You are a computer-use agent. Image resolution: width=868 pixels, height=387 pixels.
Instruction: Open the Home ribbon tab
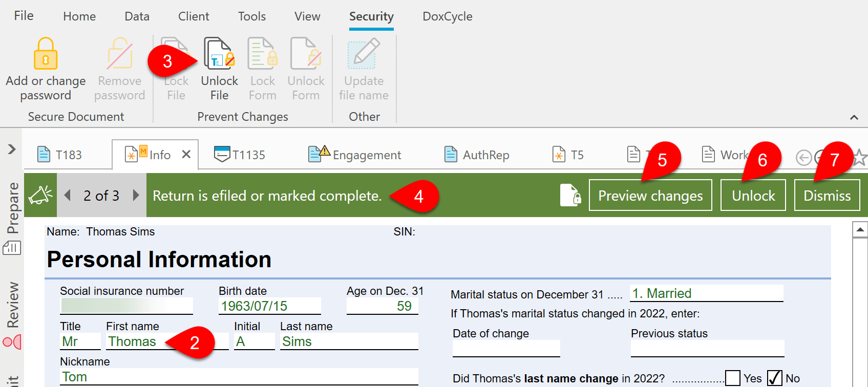[x=79, y=16]
